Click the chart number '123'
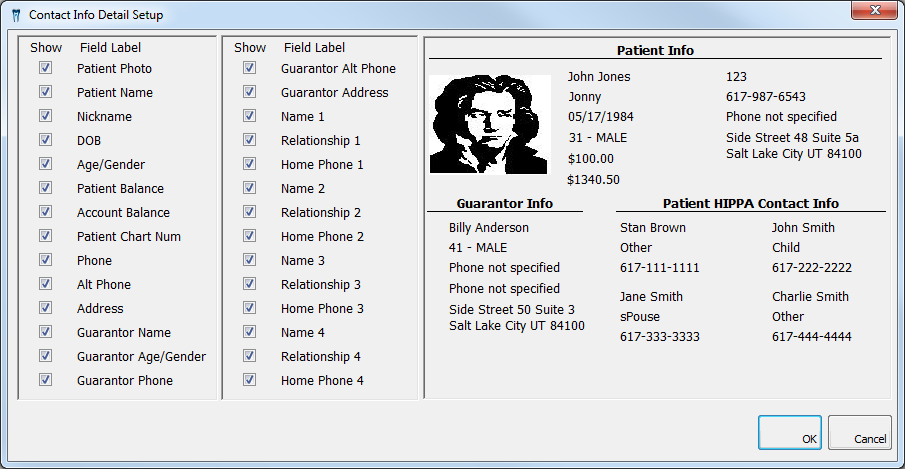 tap(736, 77)
